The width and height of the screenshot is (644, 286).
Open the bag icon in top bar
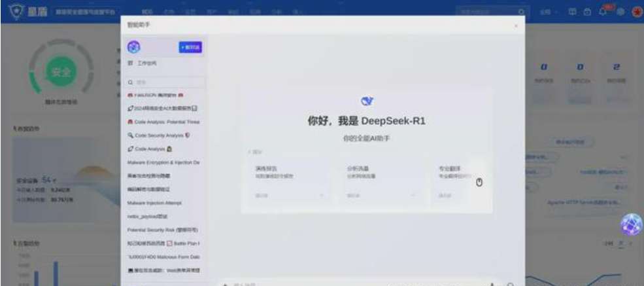click(x=588, y=12)
